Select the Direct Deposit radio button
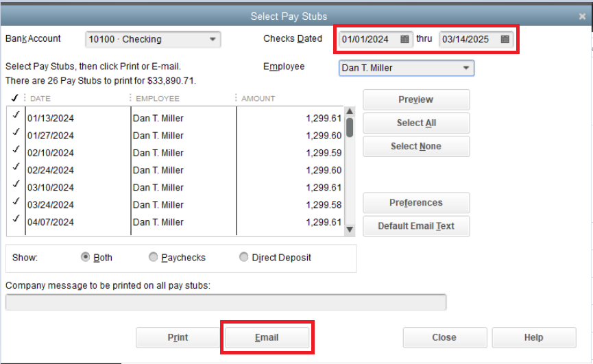Screen dimensions: 593x364 point(244,257)
